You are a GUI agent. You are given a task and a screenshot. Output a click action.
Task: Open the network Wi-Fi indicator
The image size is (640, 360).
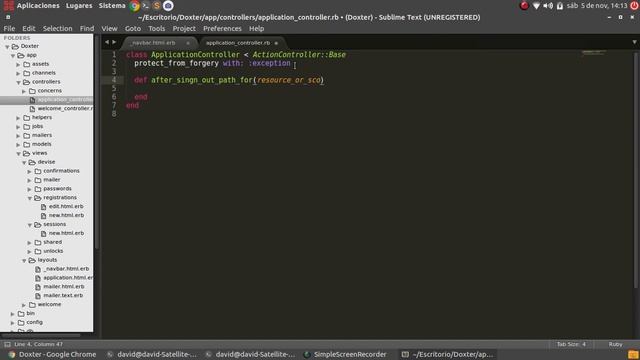click(x=536, y=6)
